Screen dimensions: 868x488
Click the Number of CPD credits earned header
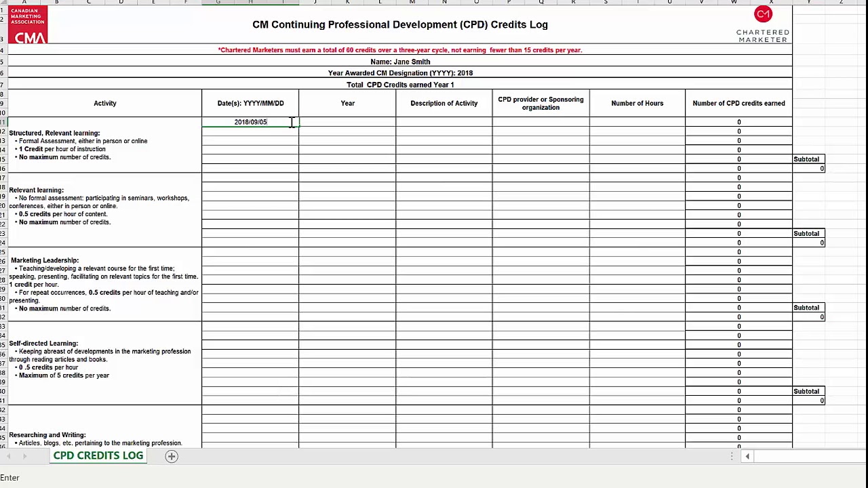pyautogui.click(x=738, y=103)
